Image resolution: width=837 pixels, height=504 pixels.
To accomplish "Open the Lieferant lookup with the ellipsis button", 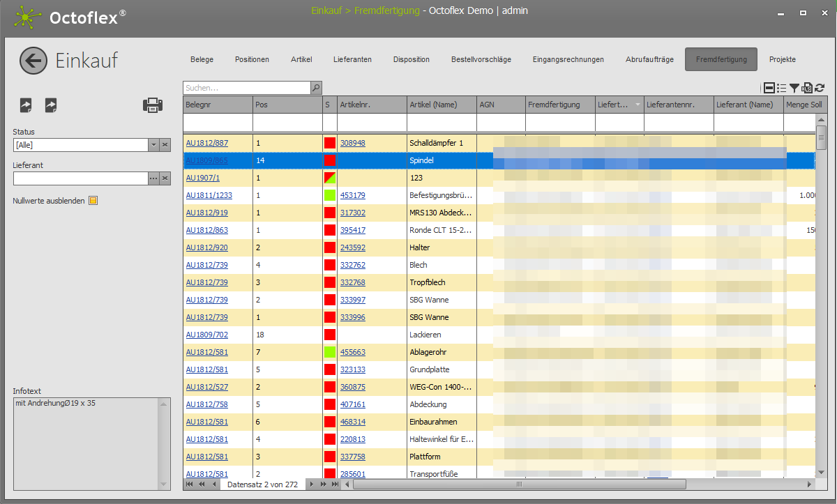I will (x=153, y=178).
